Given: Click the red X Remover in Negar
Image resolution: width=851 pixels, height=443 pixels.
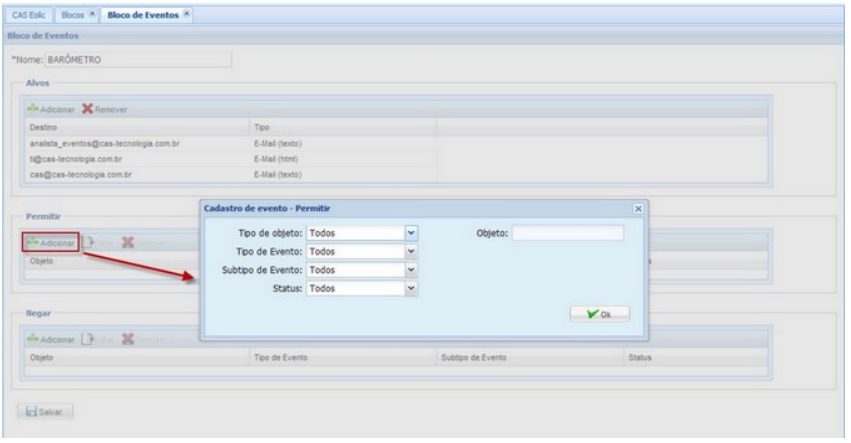Looking at the screenshot, I should [127, 338].
